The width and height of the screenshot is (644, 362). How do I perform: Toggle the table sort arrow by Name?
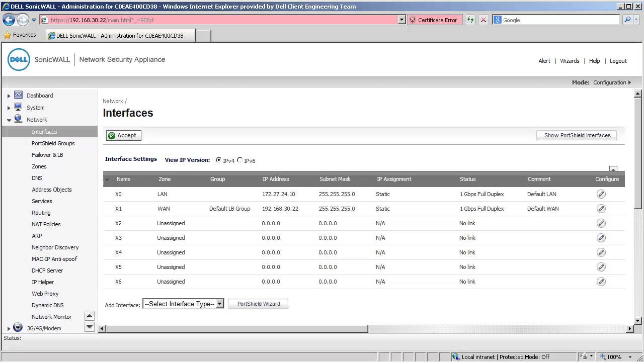[107, 179]
